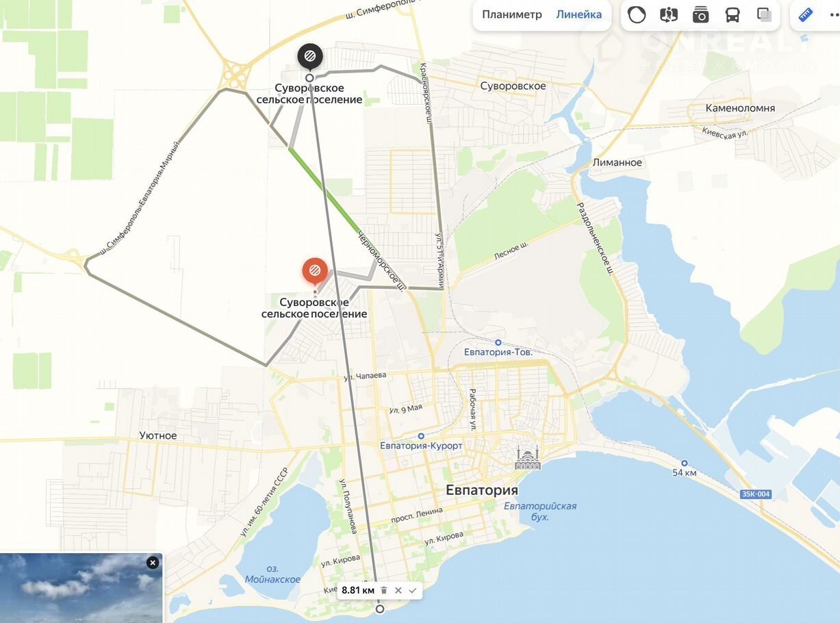Viewport: 840px width, 623px height.
Task: Show the photos layer camera icon
Action: point(700,14)
